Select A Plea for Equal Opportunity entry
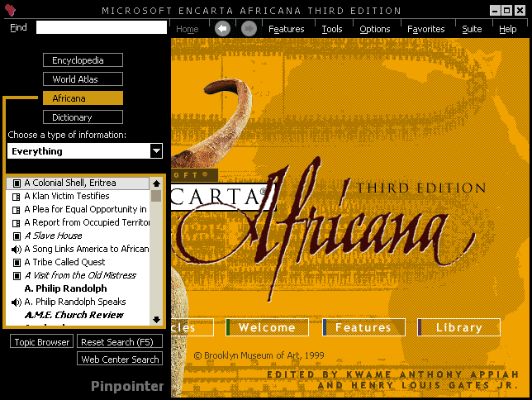Screen dimensions: 532x400 (x=78, y=210)
